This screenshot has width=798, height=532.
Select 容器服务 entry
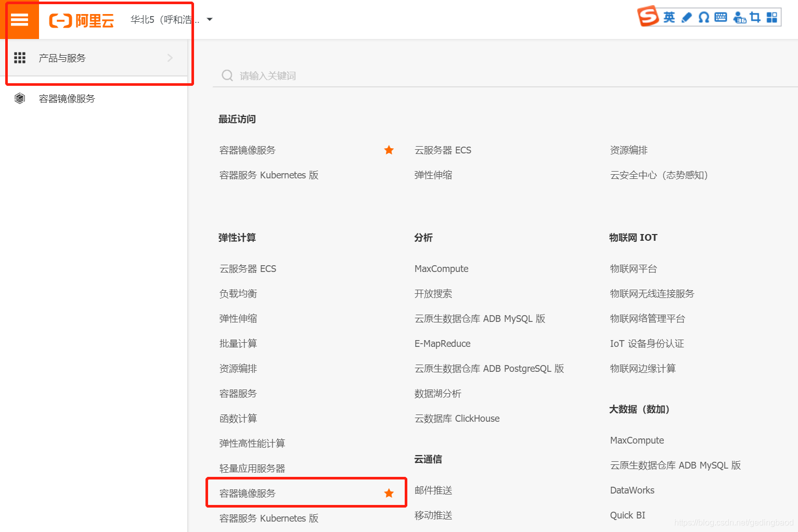click(x=238, y=394)
